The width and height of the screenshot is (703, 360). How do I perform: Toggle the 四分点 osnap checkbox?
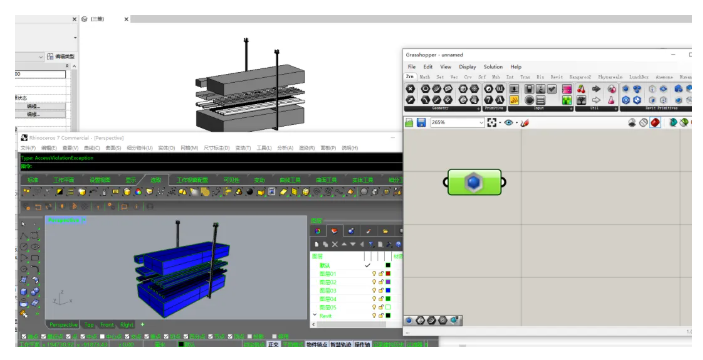(186, 336)
